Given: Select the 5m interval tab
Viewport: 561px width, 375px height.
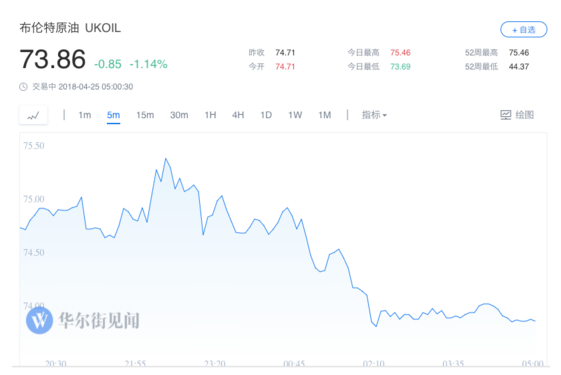Looking at the screenshot, I should click(x=113, y=115).
